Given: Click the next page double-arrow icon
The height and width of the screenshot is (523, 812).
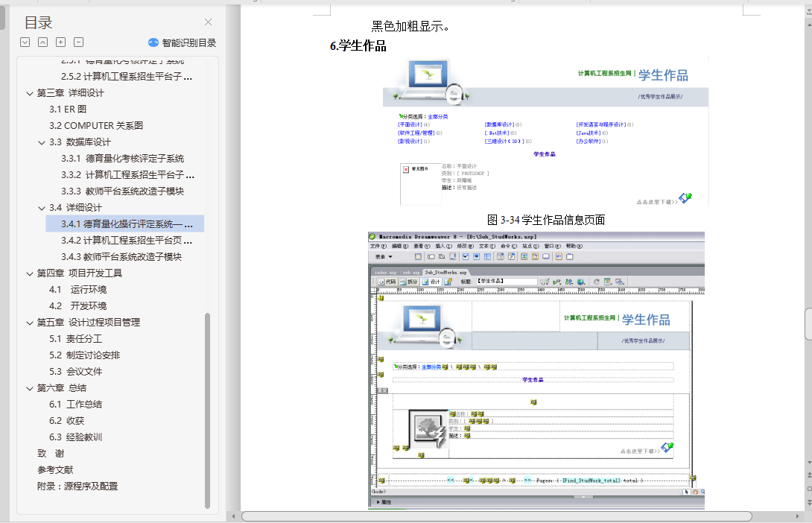Looking at the screenshot, I should [809, 501].
